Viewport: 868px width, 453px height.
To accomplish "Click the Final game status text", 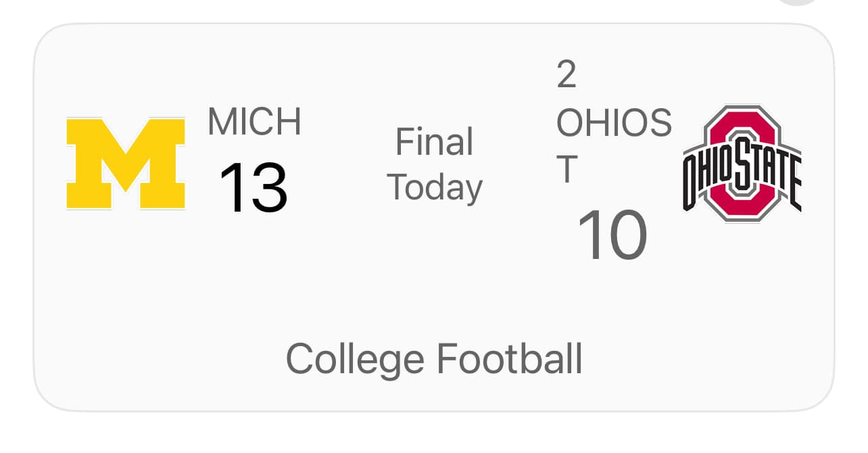I will [x=434, y=143].
